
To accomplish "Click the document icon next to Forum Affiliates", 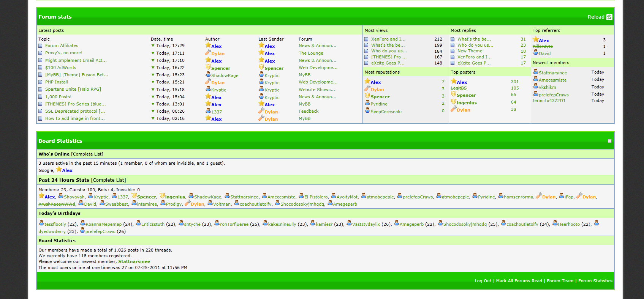I will [40, 46].
